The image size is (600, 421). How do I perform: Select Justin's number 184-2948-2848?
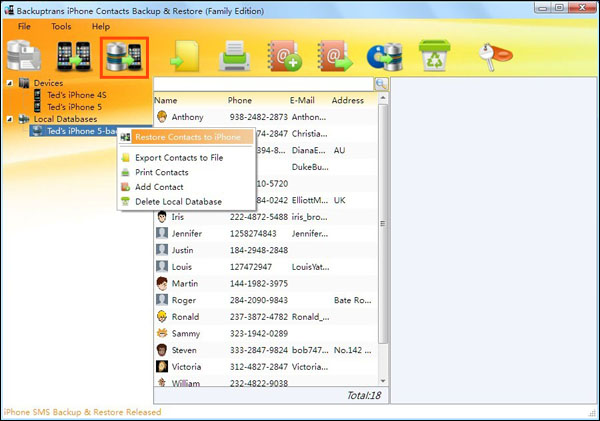pyautogui.click(x=259, y=250)
